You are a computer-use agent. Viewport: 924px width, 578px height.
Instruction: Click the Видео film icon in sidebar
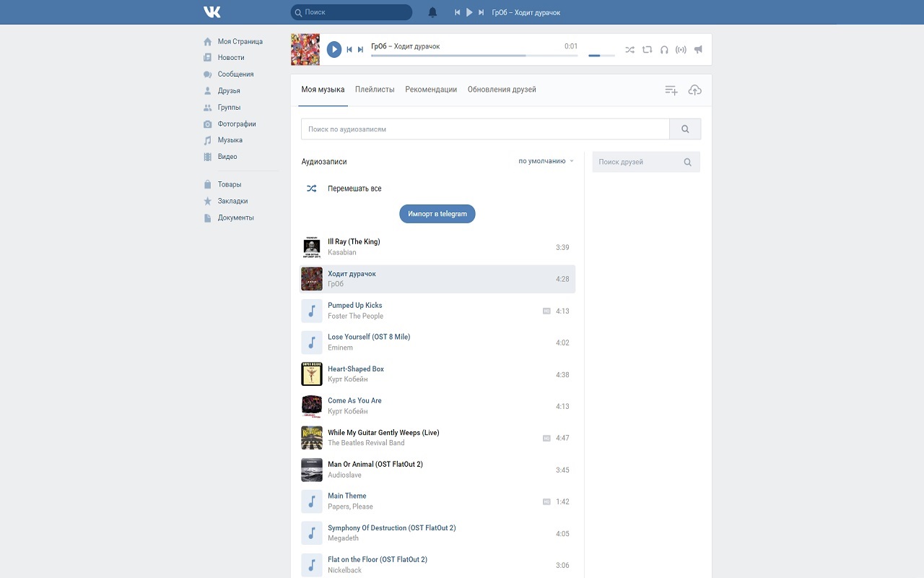208,157
